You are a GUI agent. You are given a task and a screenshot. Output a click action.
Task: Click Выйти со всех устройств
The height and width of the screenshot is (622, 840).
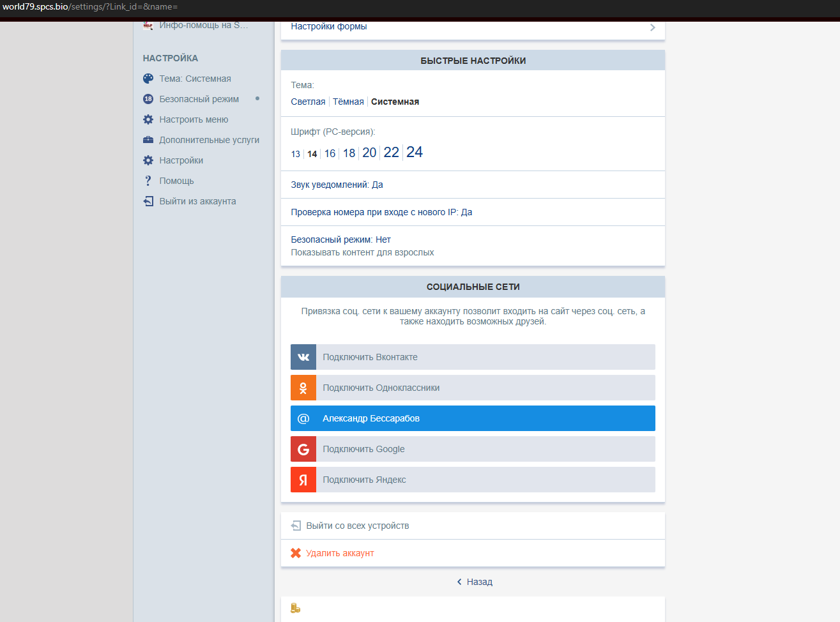357,526
